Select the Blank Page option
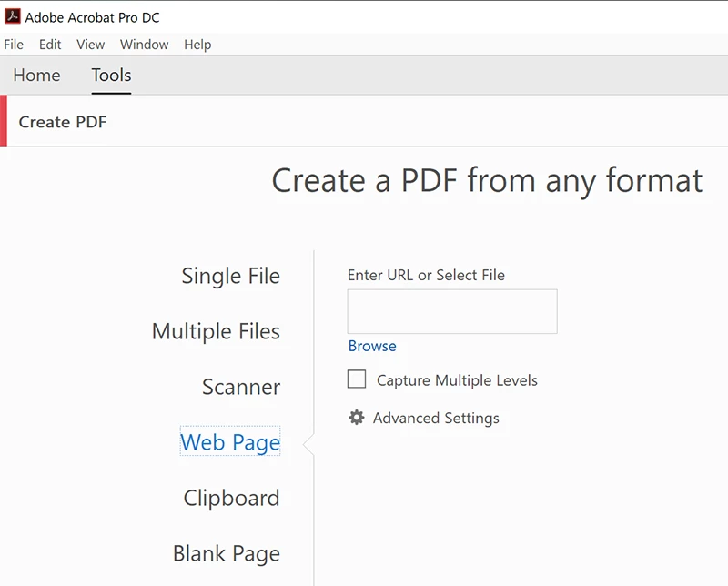The image size is (728, 586). click(x=227, y=554)
